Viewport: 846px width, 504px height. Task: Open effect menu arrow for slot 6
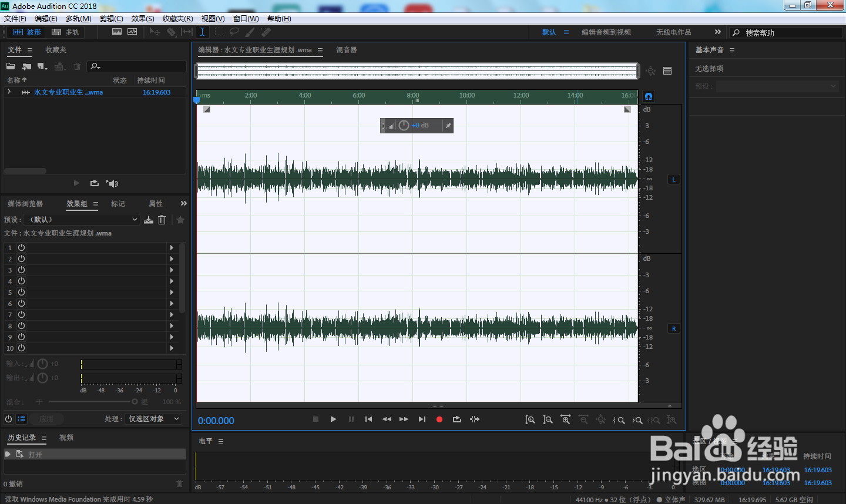pyautogui.click(x=172, y=304)
